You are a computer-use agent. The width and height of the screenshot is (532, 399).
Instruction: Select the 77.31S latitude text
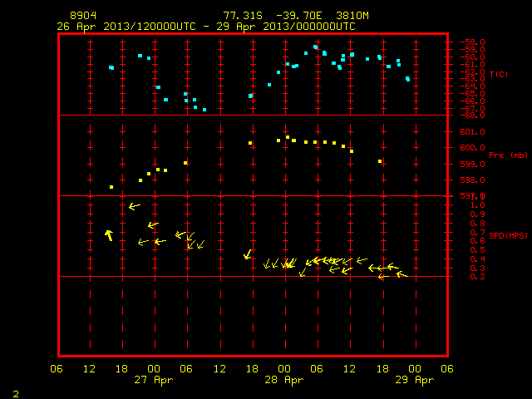coord(243,16)
